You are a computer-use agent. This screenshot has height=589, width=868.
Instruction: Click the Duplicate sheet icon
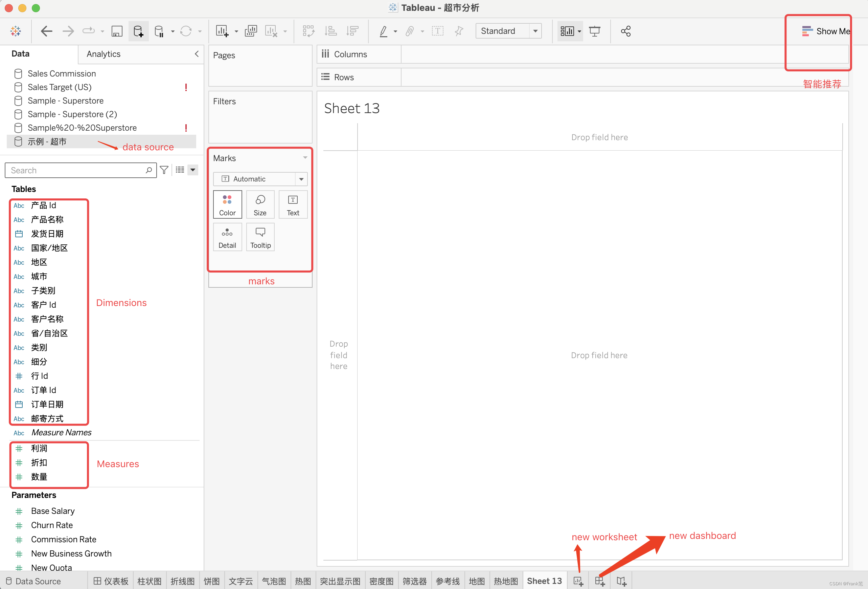tap(251, 31)
